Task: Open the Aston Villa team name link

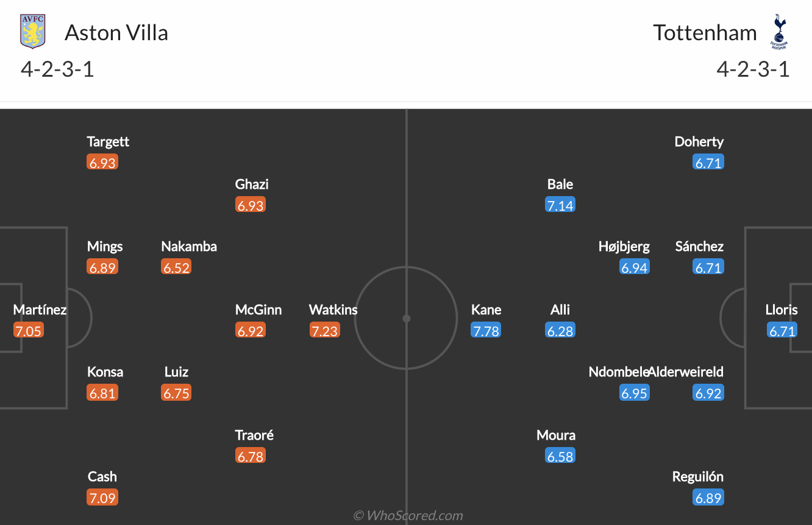Action: (116, 32)
